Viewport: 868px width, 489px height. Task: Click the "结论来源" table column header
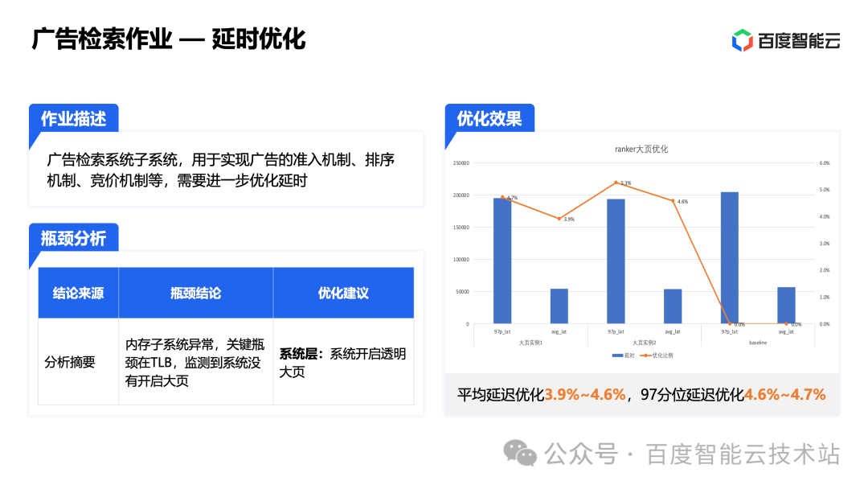(x=78, y=293)
